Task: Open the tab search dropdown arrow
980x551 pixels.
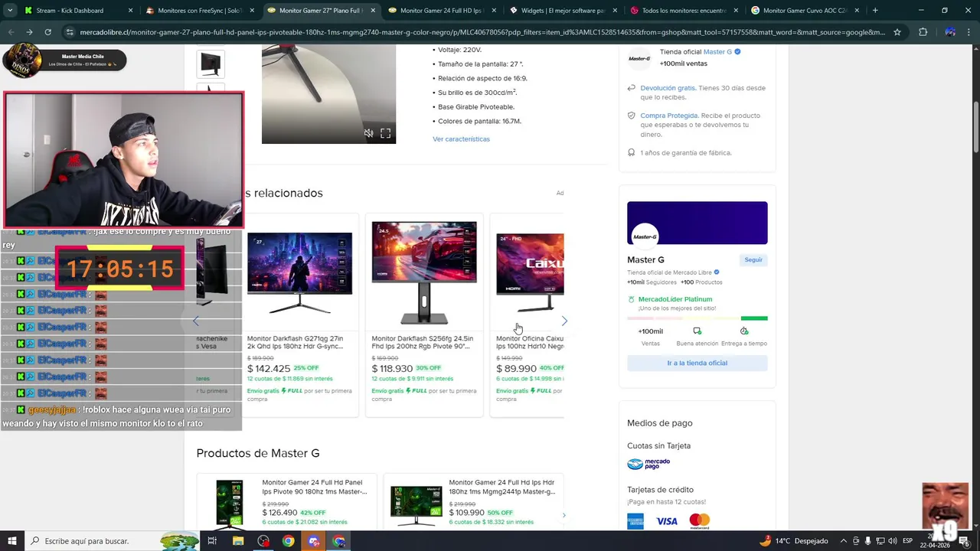Action: point(9,11)
